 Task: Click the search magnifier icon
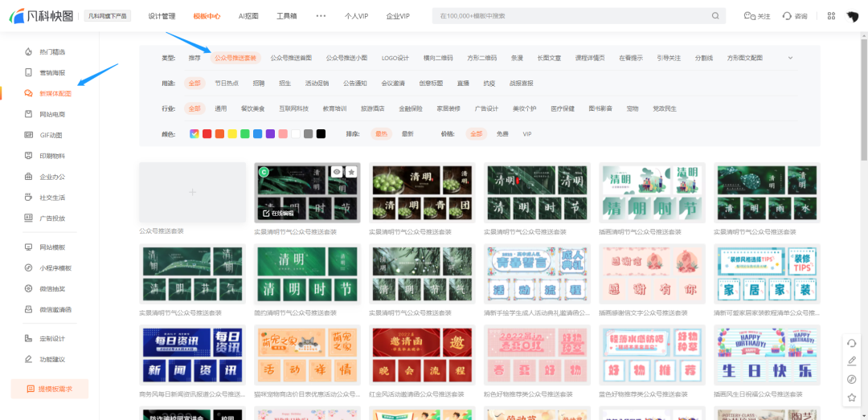(x=715, y=16)
